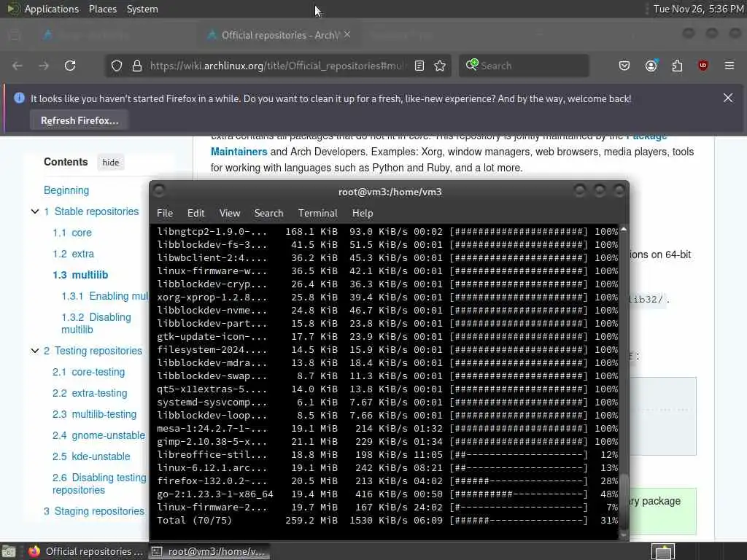Reload the page in Firefox
This screenshot has height=560, width=747.
pyautogui.click(x=70, y=66)
